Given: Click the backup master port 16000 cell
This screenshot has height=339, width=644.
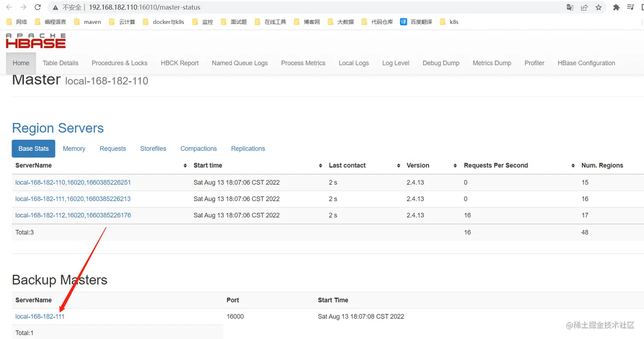Looking at the screenshot, I should pos(235,316).
